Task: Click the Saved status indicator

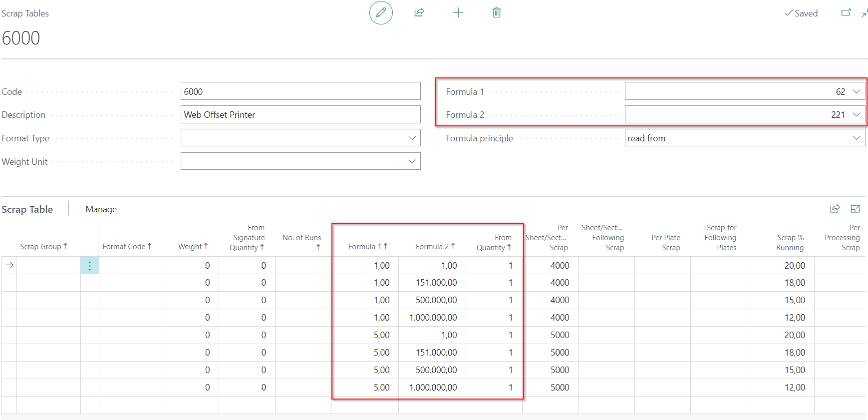Action: point(801,13)
